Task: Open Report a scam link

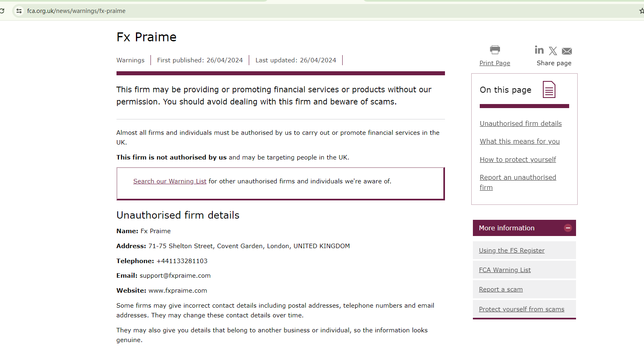Action: pos(501,289)
